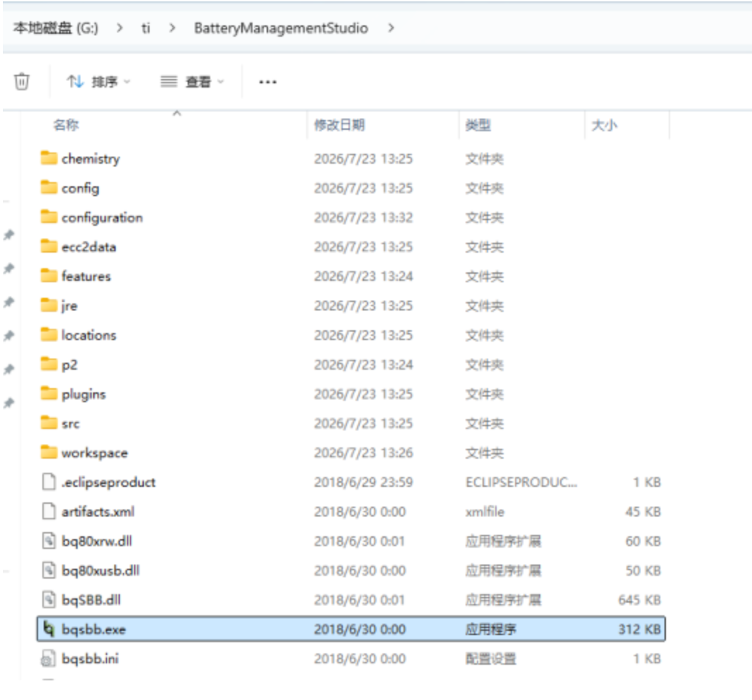The width and height of the screenshot is (752, 700).
Task: Select the src folder icon
Action: pyautogui.click(x=49, y=423)
